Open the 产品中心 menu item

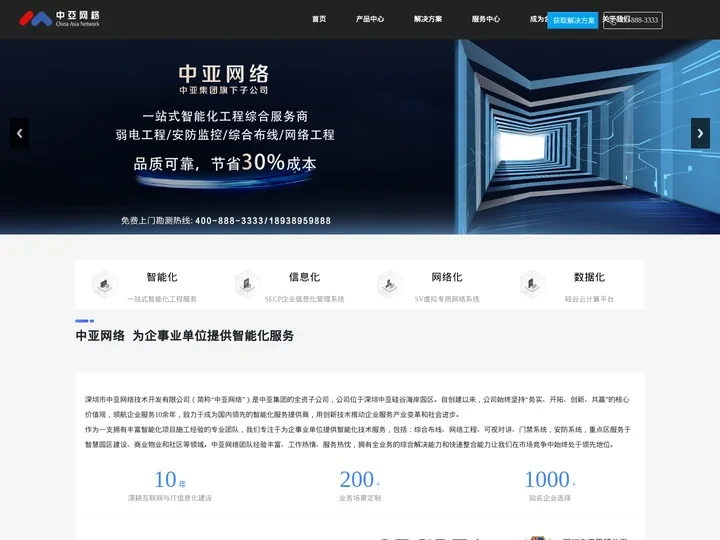(370, 19)
